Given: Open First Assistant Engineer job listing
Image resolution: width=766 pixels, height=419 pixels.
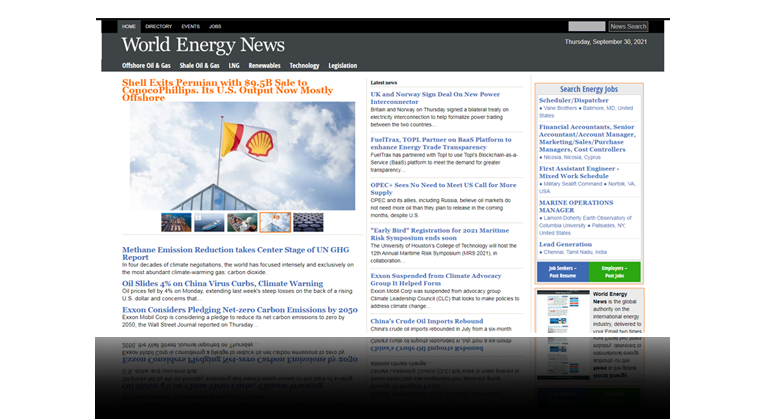Looking at the screenshot, I should (x=579, y=172).
